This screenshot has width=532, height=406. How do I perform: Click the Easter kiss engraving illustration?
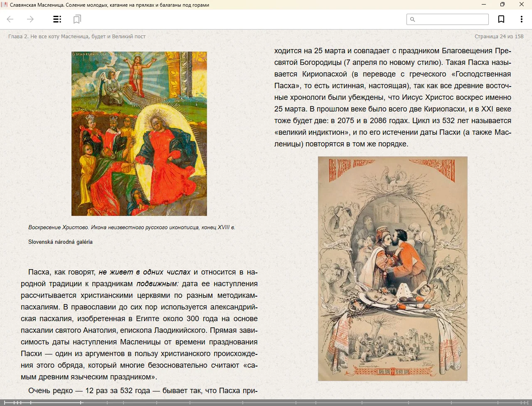click(392, 269)
